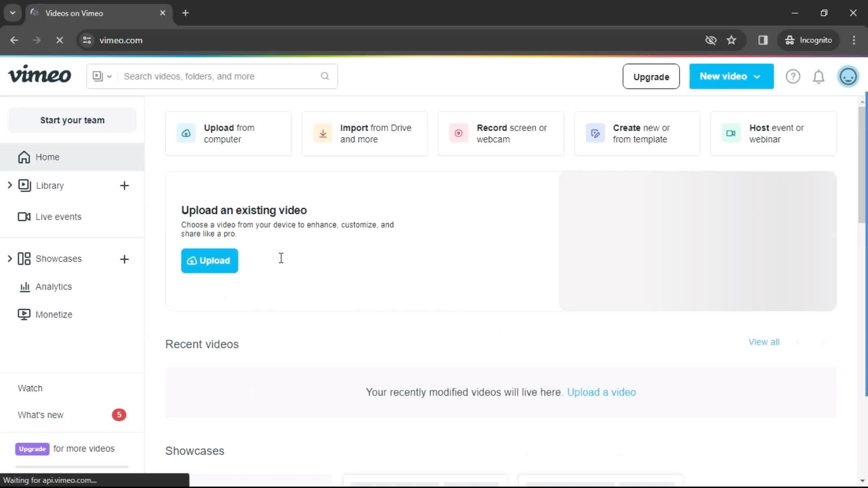Click the import download arrow icon
This screenshot has height=488, width=868.
323,133
